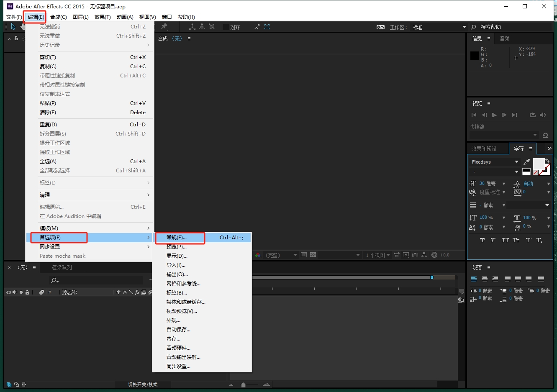Click the text fill color swatch

tap(538, 164)
